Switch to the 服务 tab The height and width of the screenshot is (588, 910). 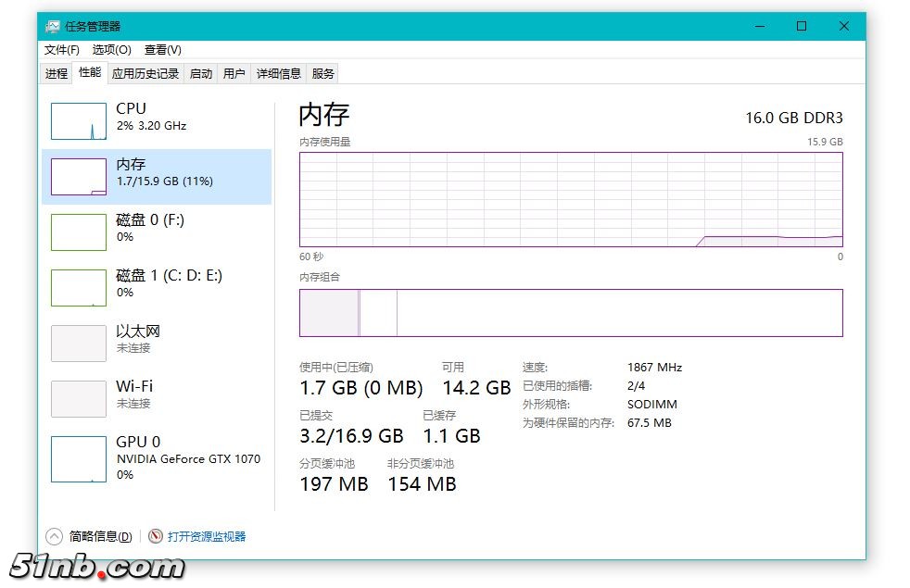(x=323, y=74)
